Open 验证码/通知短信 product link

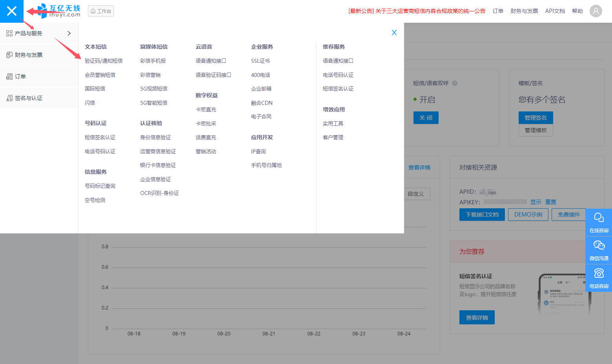click(104, 61)
